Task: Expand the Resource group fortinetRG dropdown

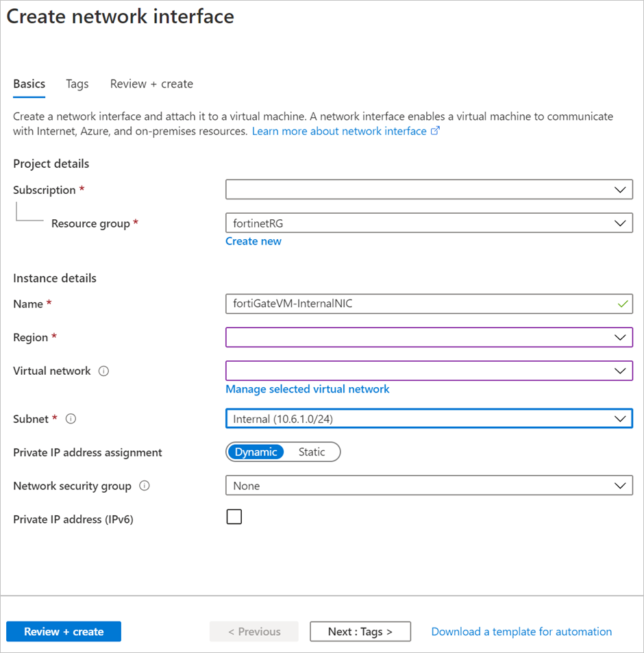Action: (429, 223)
